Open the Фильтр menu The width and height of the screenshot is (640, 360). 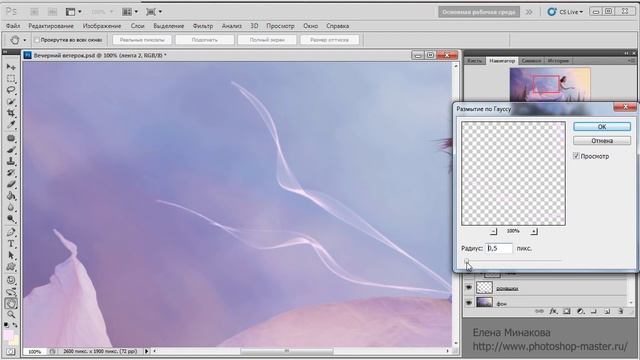[203, 26]
